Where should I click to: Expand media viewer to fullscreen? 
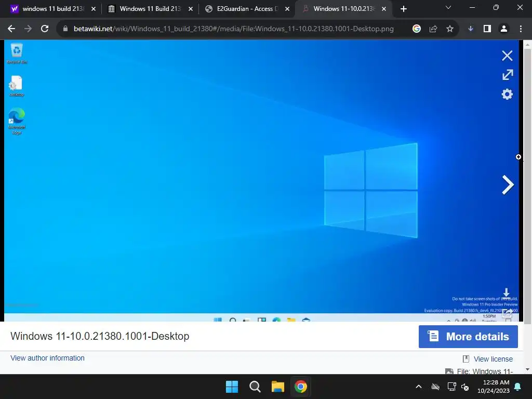coord(508,75)
